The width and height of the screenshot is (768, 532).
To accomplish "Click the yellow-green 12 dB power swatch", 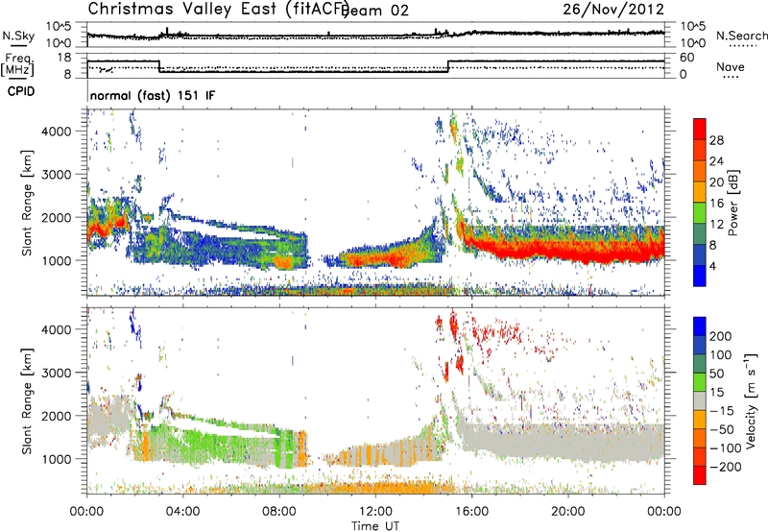I will click(x=700, y=214).
